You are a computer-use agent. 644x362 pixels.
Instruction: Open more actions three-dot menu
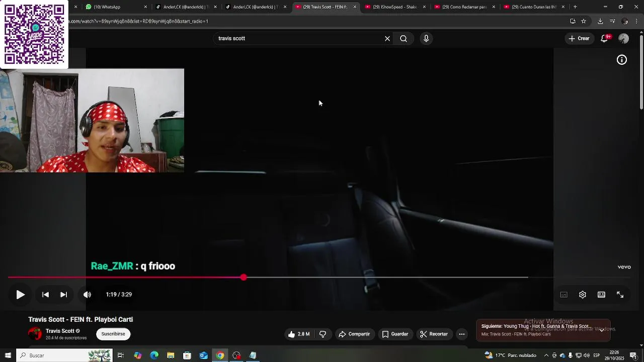462,334
